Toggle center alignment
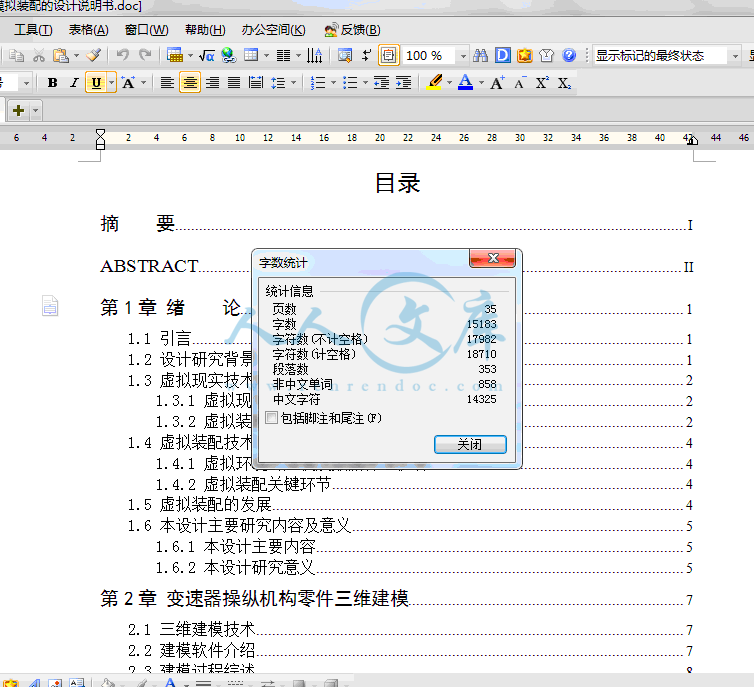Screen dimensions: 754x687 [x=190, y=83]
